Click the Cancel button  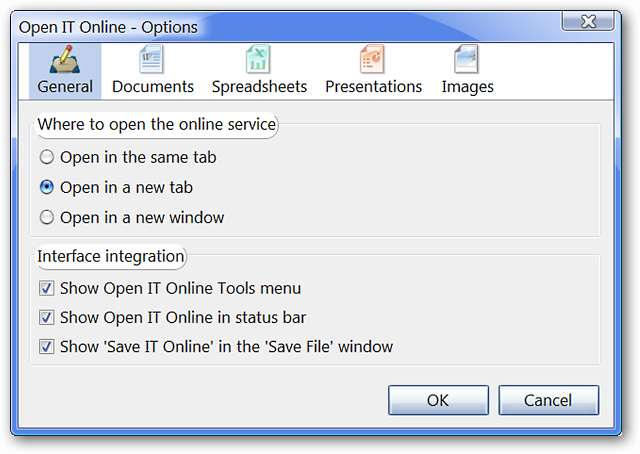coord(548,400)
